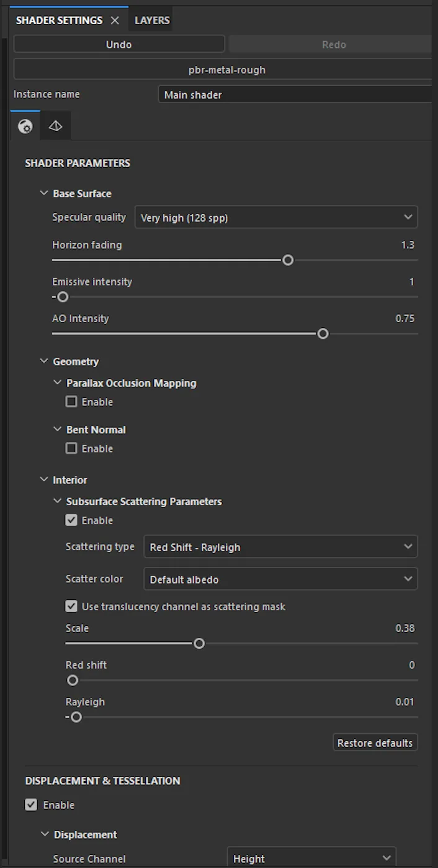438x868 pixels.
Task: Uncheck Use translucency channel as scattering mask
Action: [x=71, y=606]
